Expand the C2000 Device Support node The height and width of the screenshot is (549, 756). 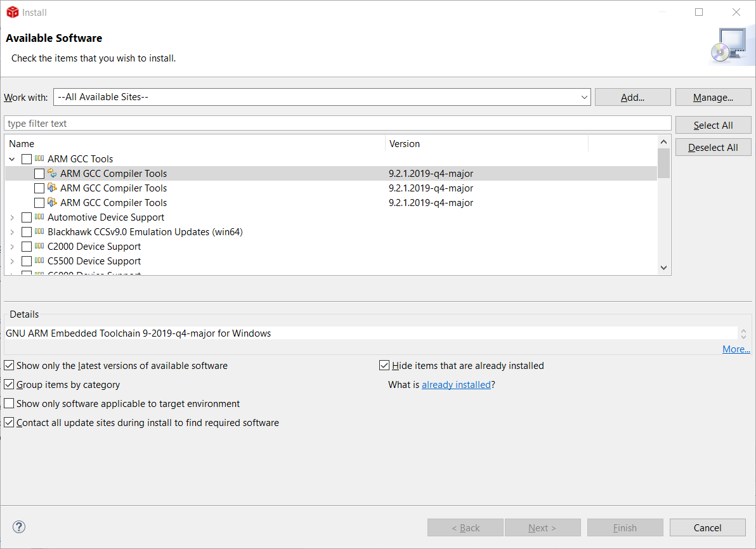pos(12,247)
